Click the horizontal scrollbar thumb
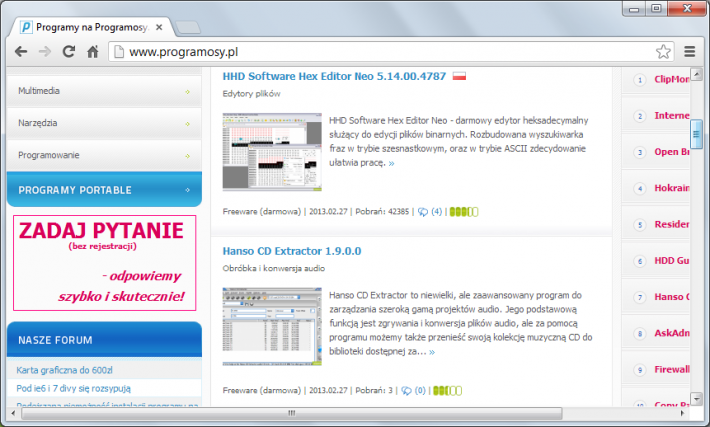Screen dimensions: 710x427 tap(292, 413)
